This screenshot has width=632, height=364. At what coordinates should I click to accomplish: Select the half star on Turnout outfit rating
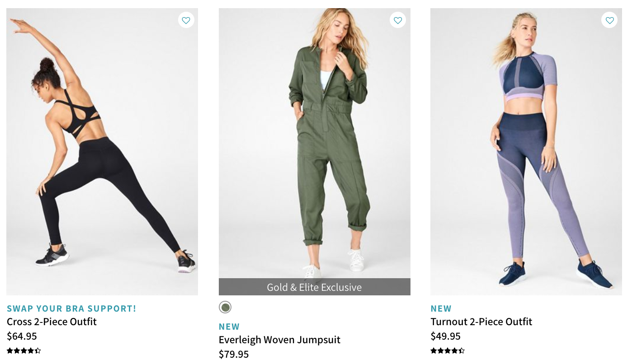(x=462, y=350)
